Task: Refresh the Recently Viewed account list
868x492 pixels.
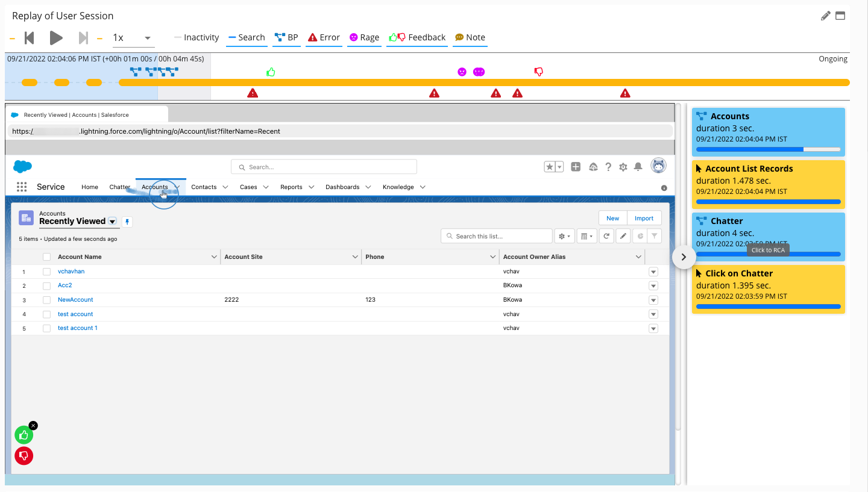Action: point(606,235)
